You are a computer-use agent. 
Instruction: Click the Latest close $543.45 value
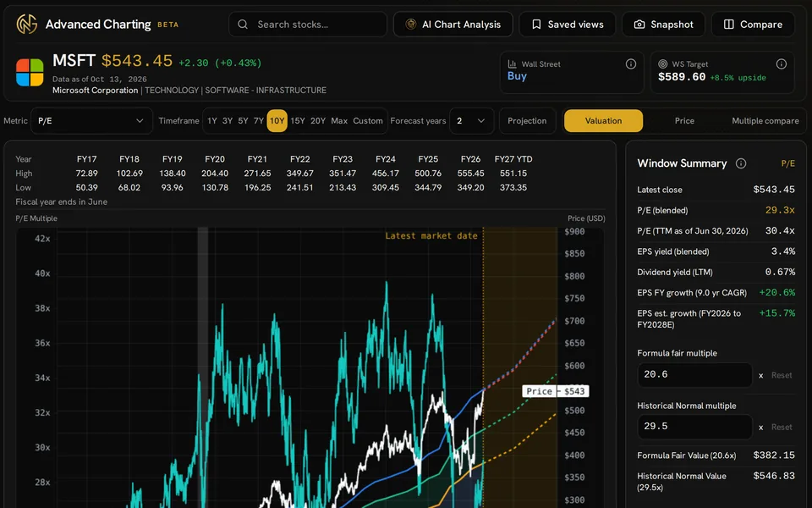774,189
